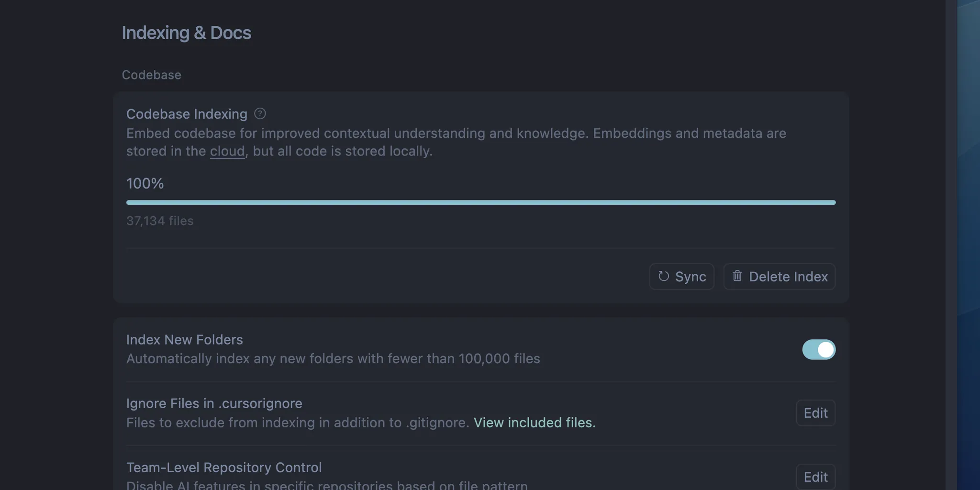Click the Delete Index button
Screen dimensions: 980x490
tap(780, 277)
